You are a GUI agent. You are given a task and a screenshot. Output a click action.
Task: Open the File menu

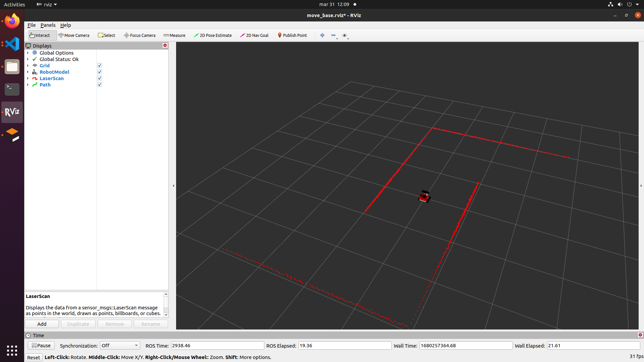point(32,25)
